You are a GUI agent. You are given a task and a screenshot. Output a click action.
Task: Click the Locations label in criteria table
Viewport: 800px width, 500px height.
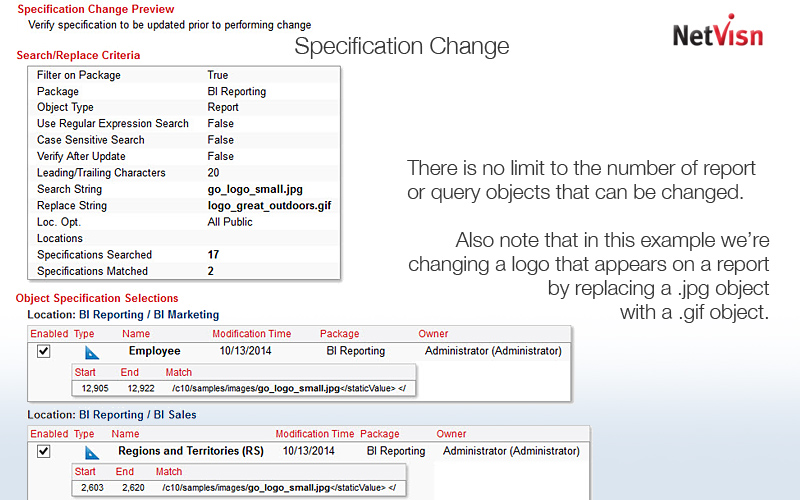(x=60, y=238)
